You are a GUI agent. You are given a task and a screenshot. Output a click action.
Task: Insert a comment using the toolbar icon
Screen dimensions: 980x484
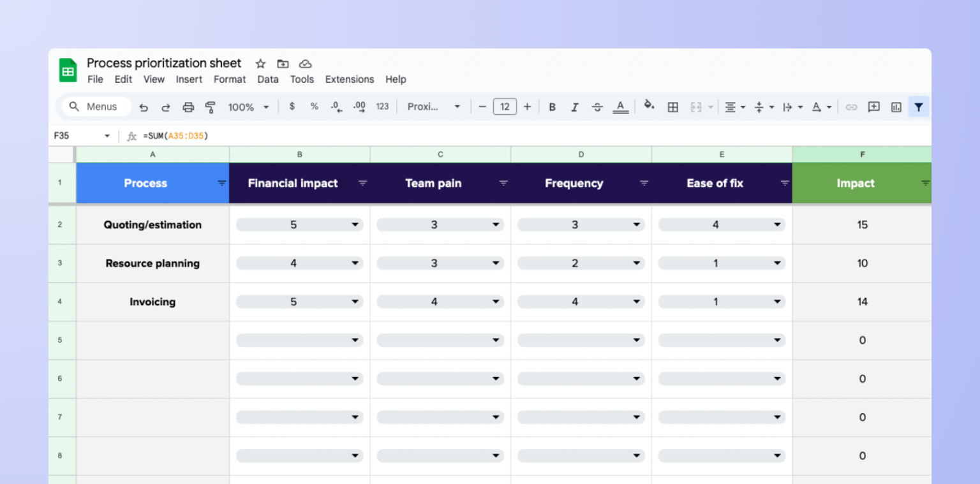click(873, 107)
